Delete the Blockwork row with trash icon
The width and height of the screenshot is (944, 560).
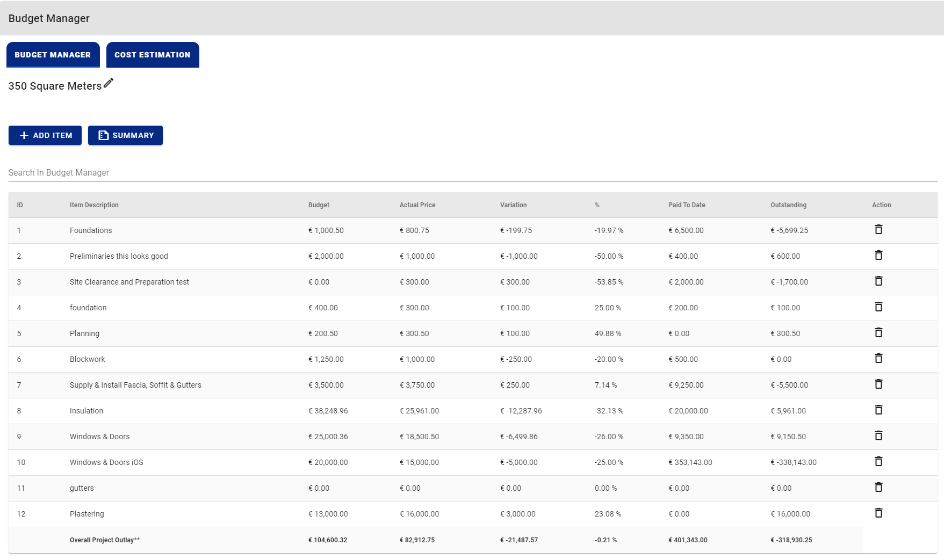878,359
